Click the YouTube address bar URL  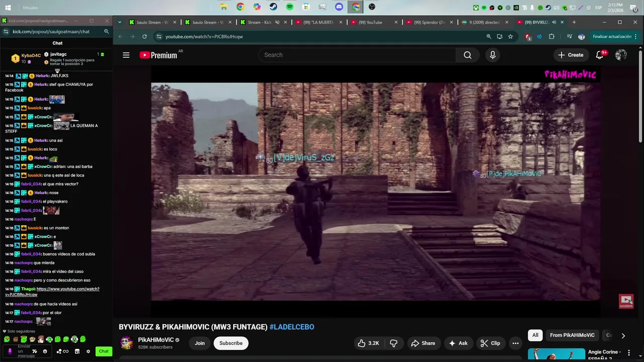(x=204, y=37)
